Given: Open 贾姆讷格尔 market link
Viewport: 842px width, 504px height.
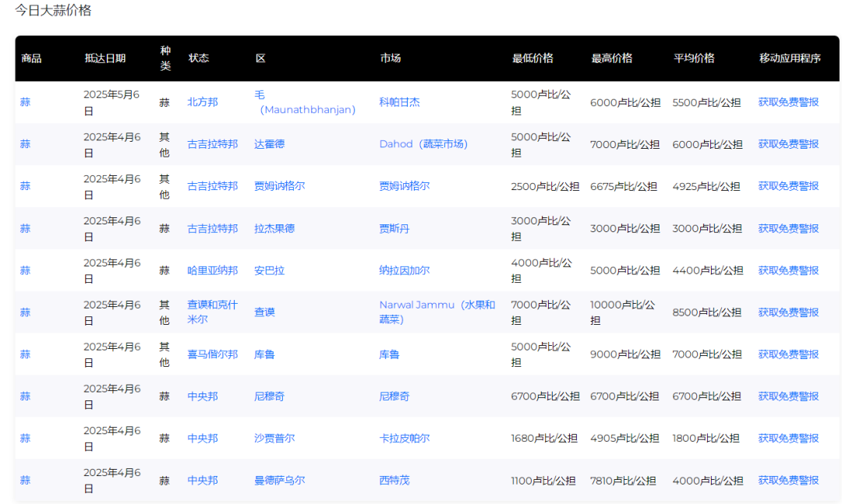Looking at the screenshot, I should tap(404, 185).
